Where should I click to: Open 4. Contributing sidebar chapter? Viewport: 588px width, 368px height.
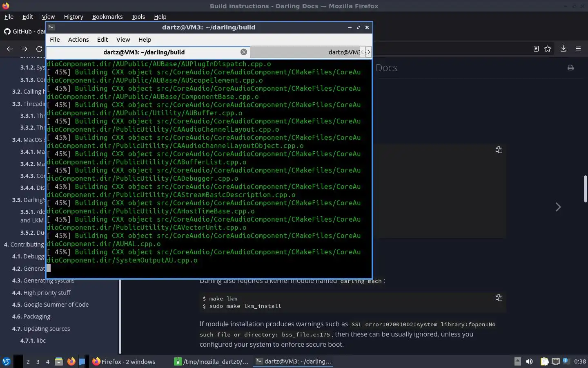pyautogui.click(x=24, y=245)
